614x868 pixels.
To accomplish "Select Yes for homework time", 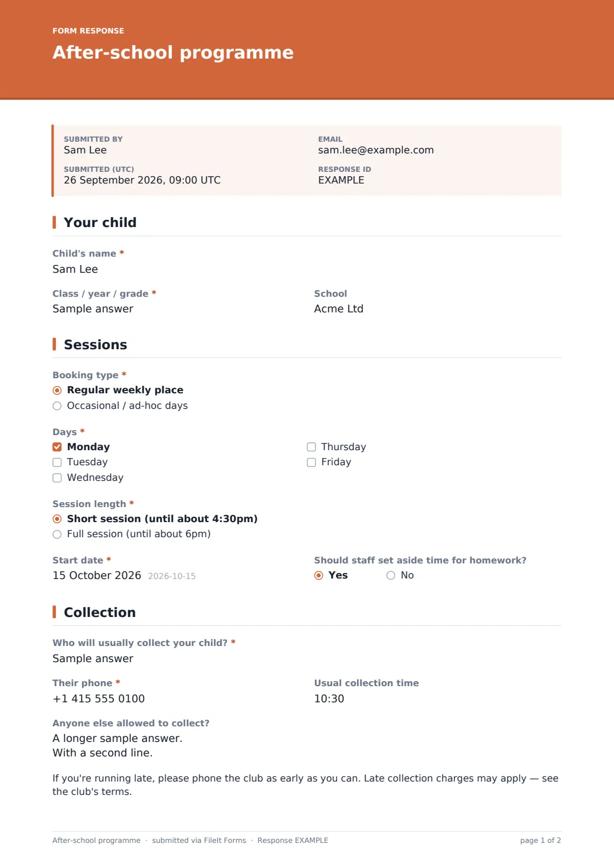I will 319,576.
